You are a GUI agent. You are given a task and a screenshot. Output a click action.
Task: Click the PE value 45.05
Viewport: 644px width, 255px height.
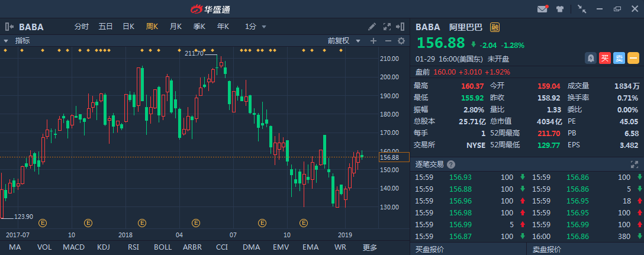tap(629, 121)
